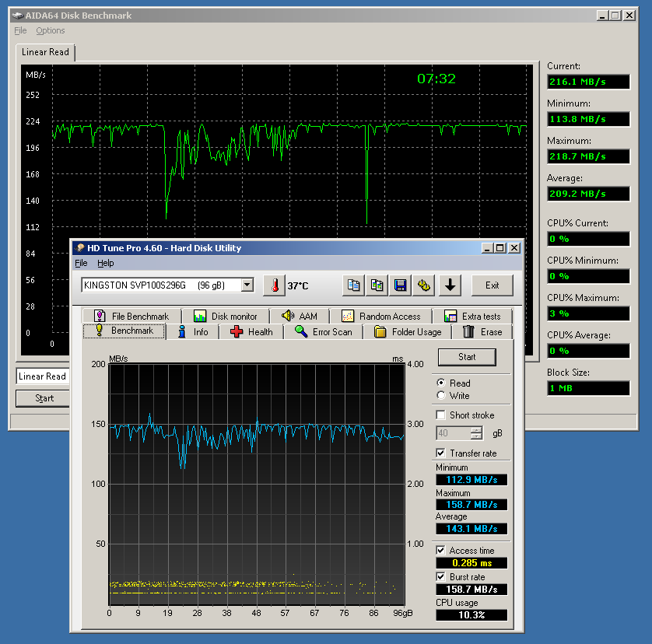Click the AIDA64 Maximum 218.7 MB/s value
652x644 pixels.
click(588, 157)
